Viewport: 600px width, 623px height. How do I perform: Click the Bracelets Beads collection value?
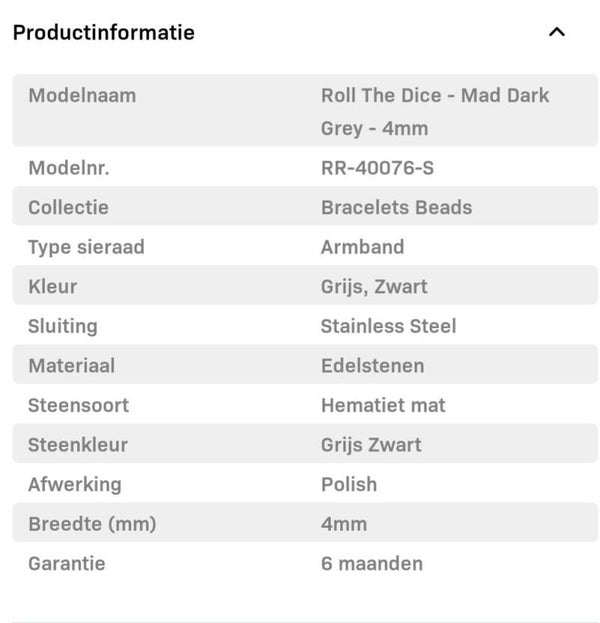[x=396, y=208]
